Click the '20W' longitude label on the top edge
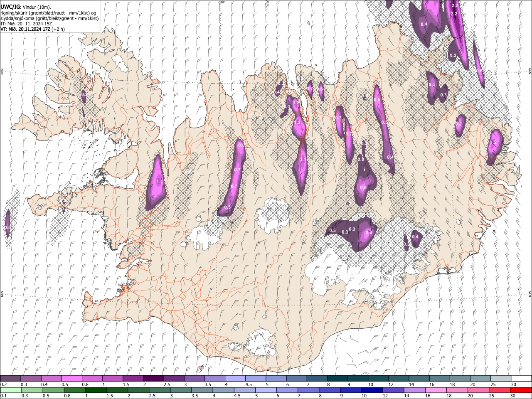 [221, 2]
